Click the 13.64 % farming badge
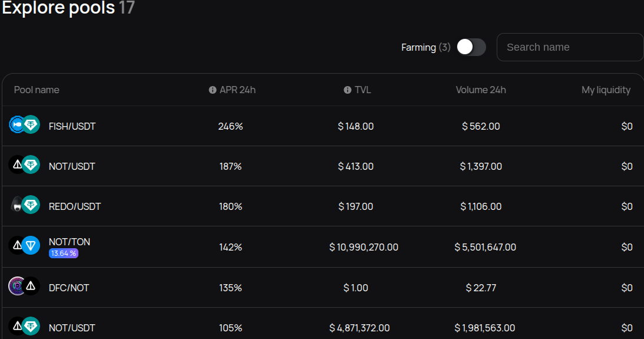Screen dimensions: 644x339 coord(63,254)
